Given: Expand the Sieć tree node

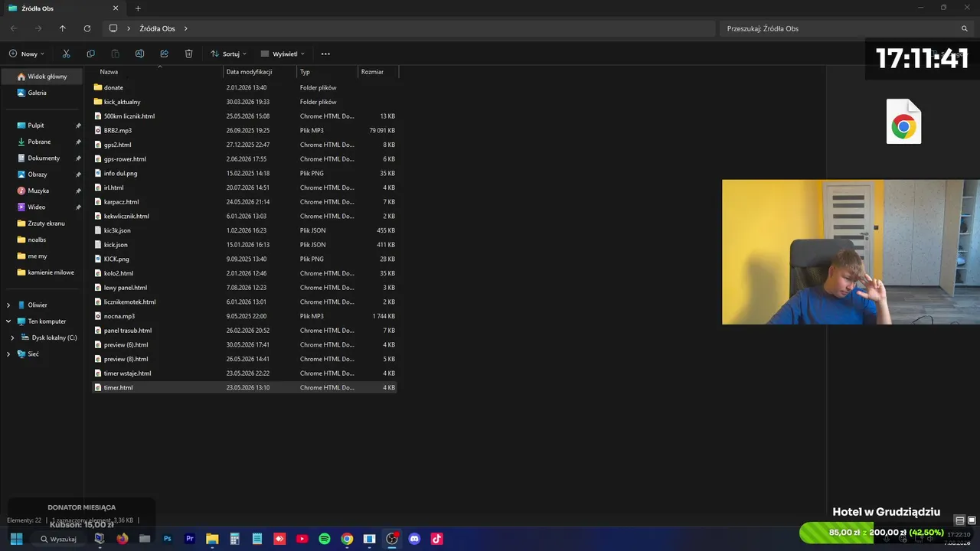Looking at the screenshot, I should tap(8, 354).
